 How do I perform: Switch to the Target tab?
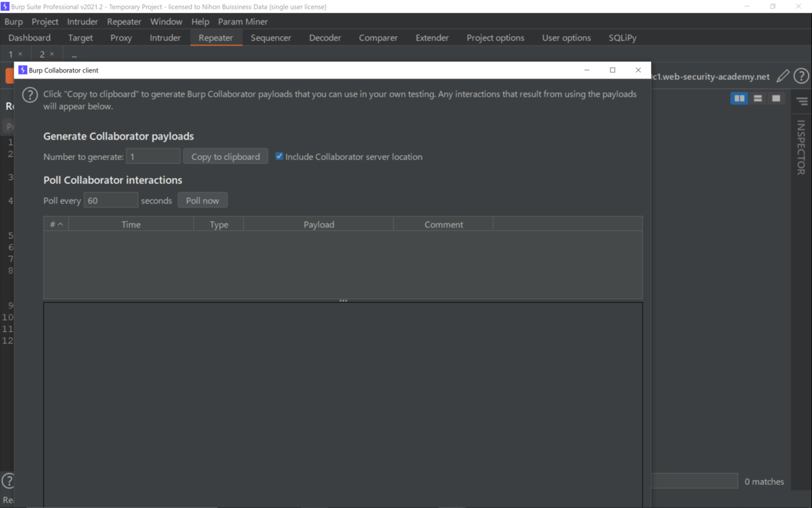pos(81,38)
